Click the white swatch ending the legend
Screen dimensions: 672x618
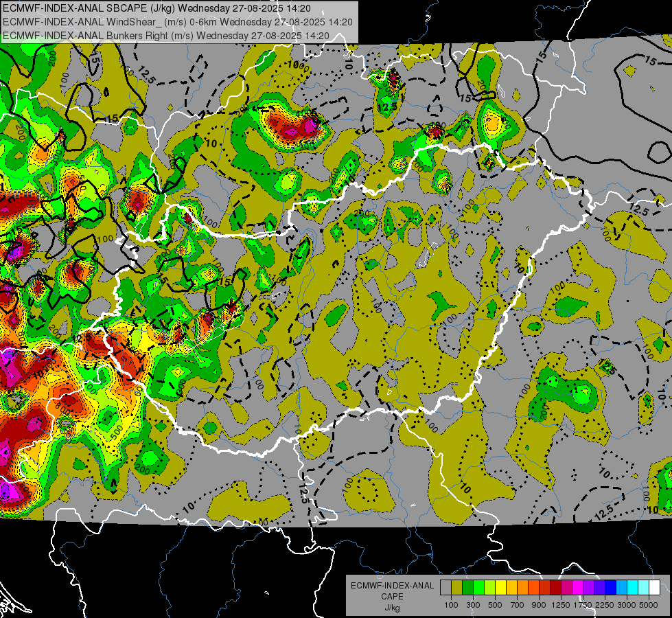tap(654, 588)
